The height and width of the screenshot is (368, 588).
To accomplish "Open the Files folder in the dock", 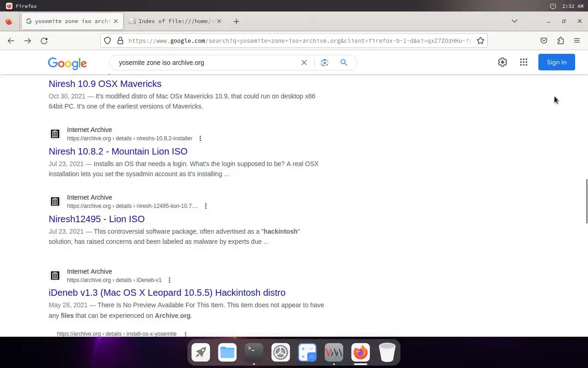I will pyautogui.click(x=227, y=353).
